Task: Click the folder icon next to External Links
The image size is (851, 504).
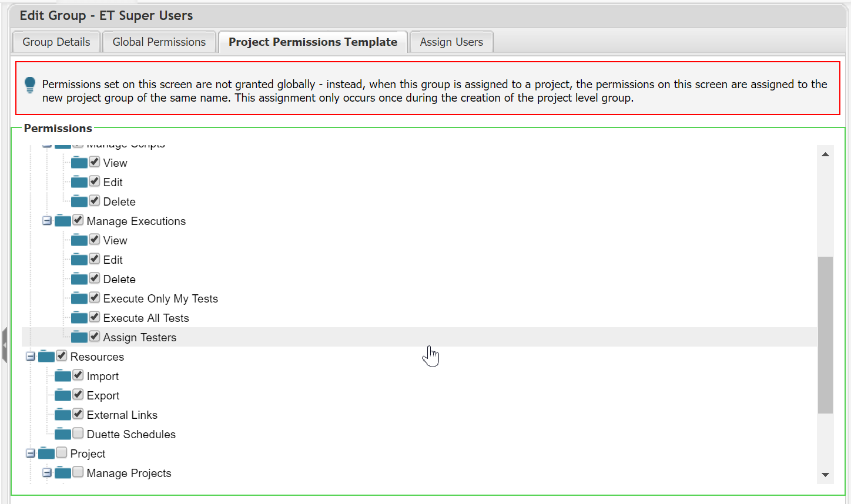Action: pos(62,415)
